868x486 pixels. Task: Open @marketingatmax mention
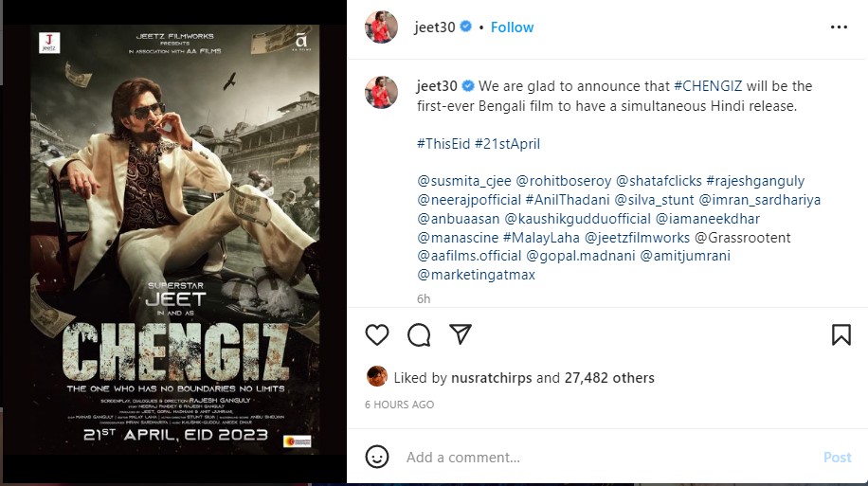pos(476,275)
